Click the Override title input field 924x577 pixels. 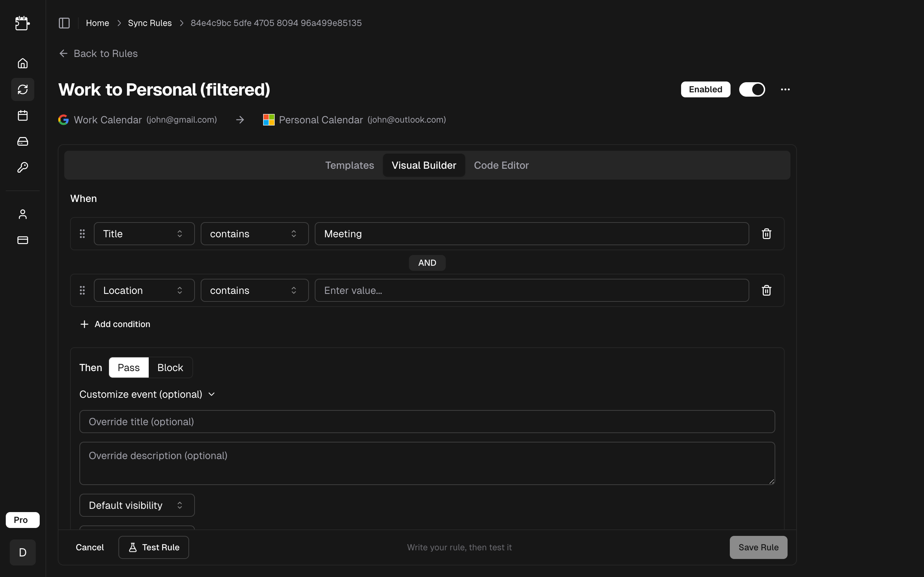point(427,421)
